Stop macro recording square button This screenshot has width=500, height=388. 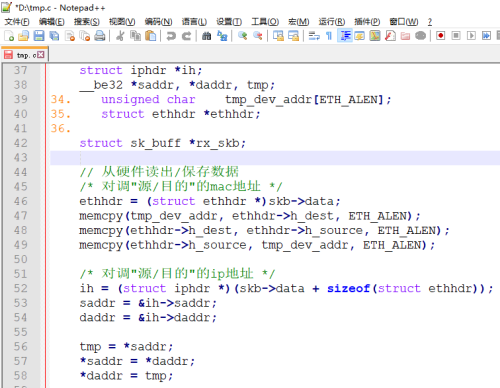tap(456, 36)
